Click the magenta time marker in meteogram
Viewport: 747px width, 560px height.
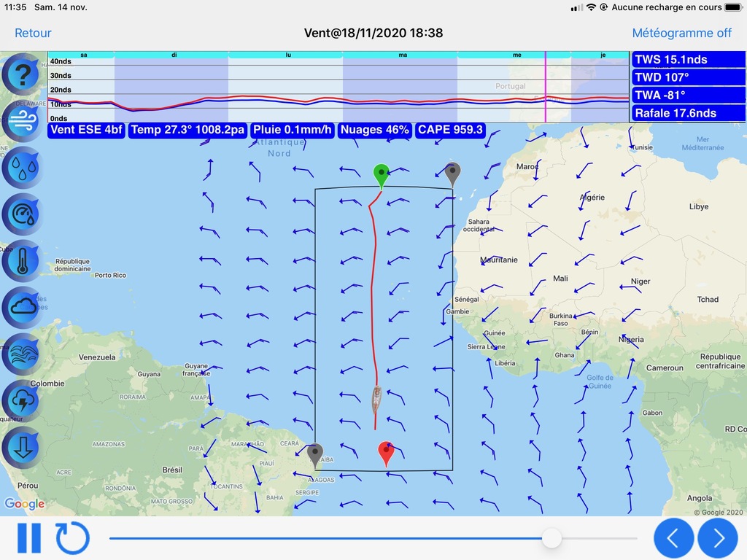coord(546,87)
